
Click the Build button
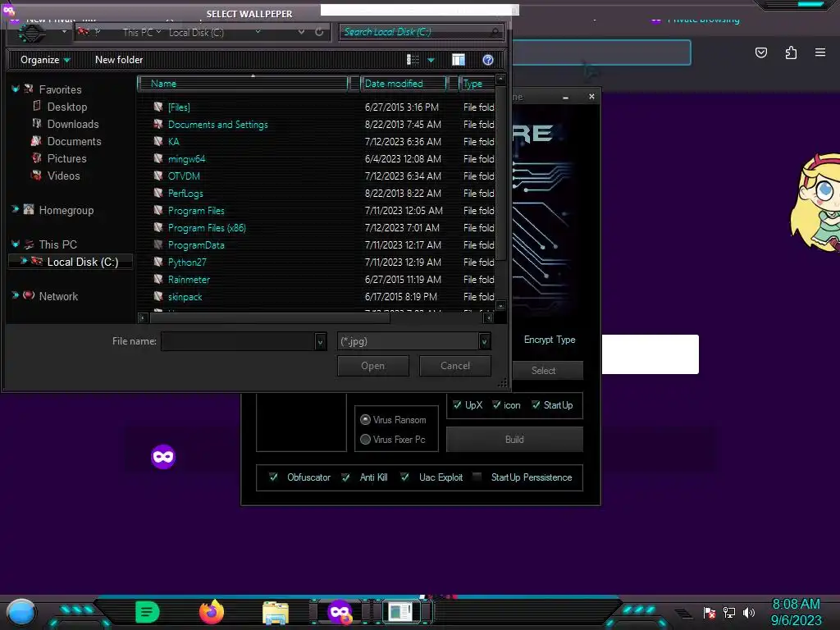click(x=514, y=440)
